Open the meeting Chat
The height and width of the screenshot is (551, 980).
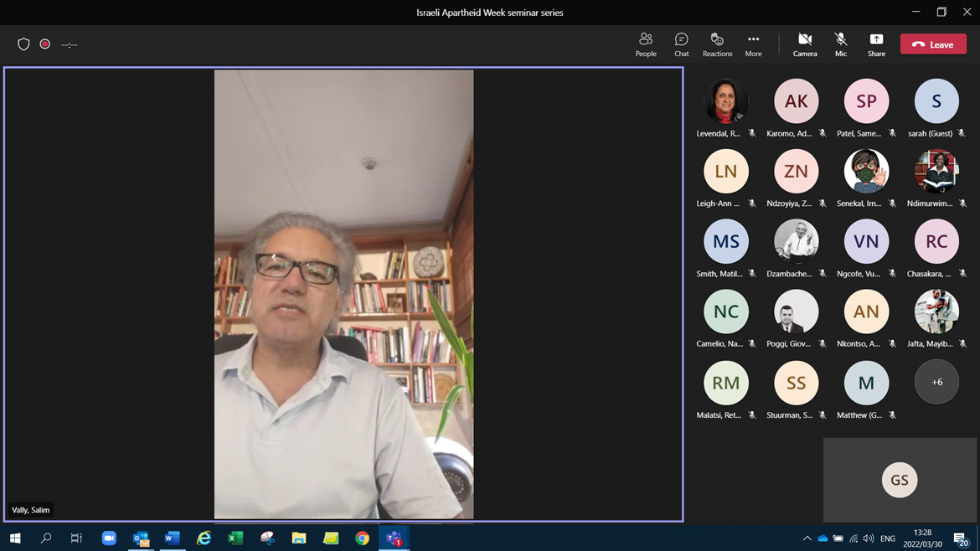click(x=681, y=44)
